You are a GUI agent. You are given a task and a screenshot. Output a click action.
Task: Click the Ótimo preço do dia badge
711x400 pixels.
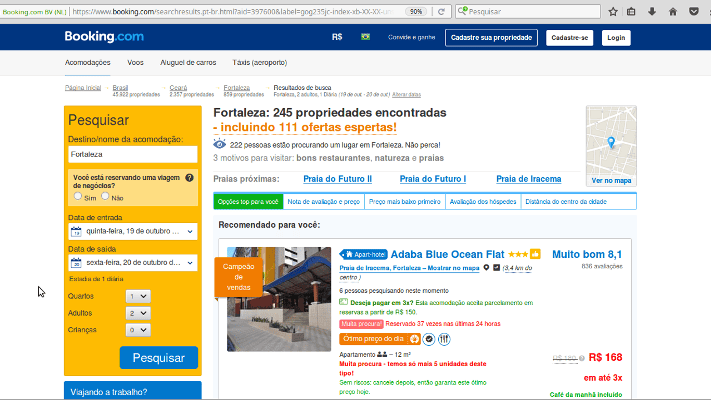point(380,339)
